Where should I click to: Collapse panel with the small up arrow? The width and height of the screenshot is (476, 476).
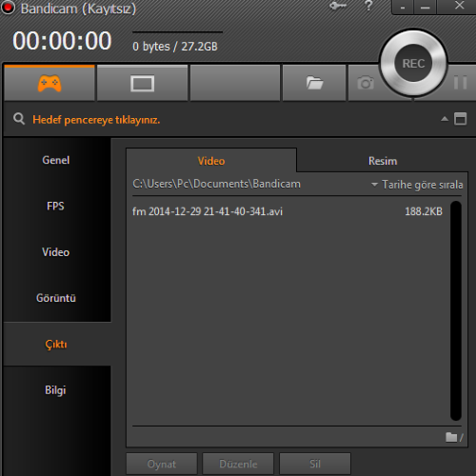click(445, 119)
